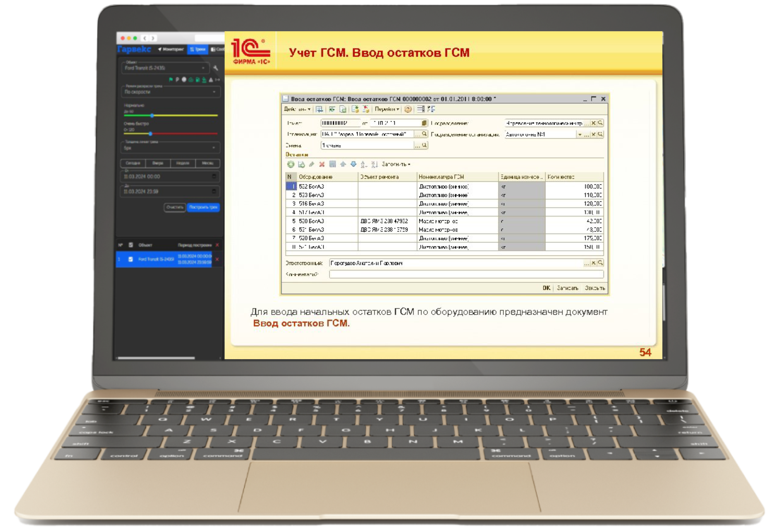This screenshot has height=532, width=768.
Task: Click the red delete row icon
Action: pos(322,164)
